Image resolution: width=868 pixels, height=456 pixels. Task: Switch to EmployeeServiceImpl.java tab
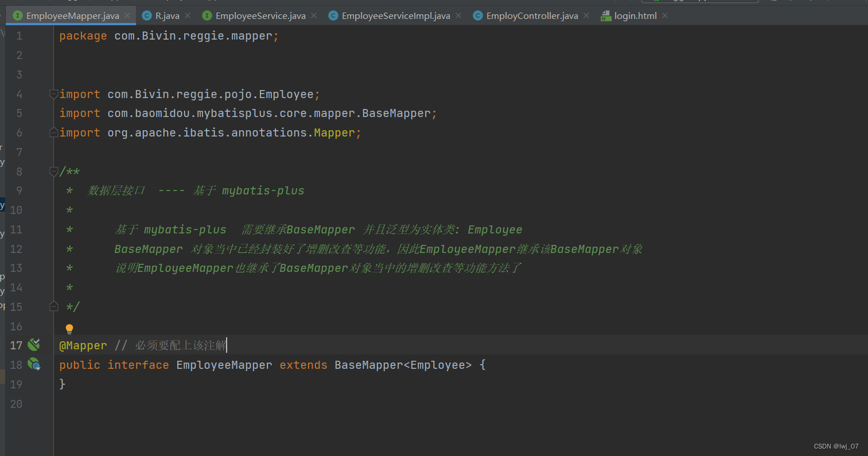(395, 15)
